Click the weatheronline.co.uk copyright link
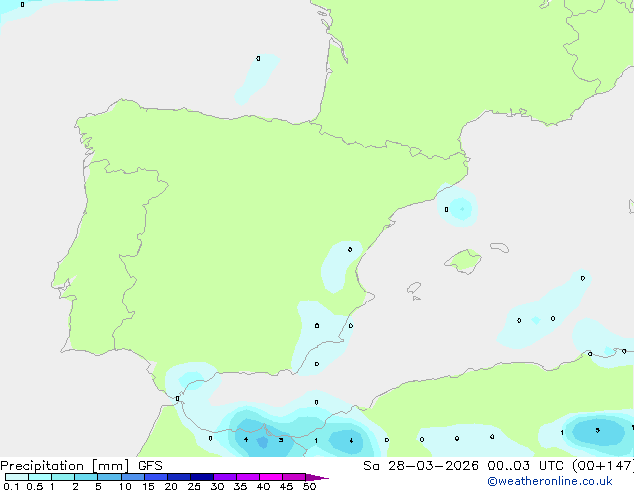The height and width of the screenshot is (490, 634). [549, 481]
